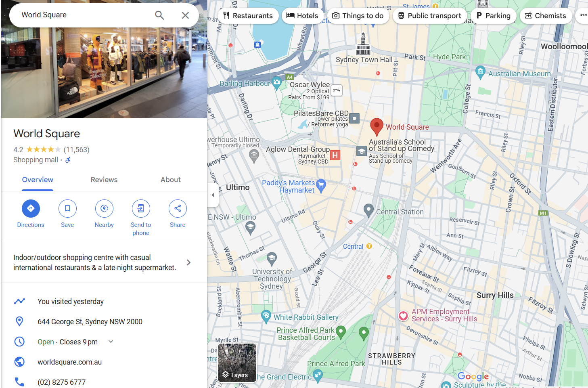Screen dimensions: 588x388
Task: Click the Grand Electric marker icon
Action: coord(318,375)
